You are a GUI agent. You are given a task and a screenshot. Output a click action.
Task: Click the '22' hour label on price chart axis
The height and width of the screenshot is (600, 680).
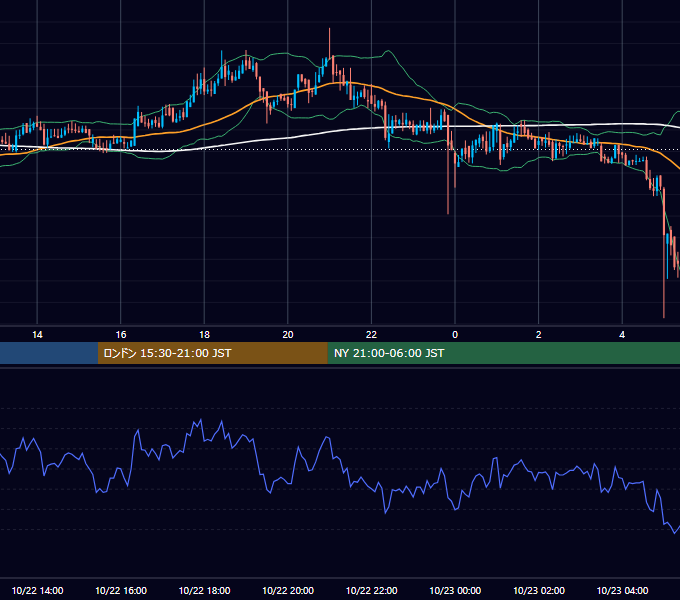[x=371, y=335]
